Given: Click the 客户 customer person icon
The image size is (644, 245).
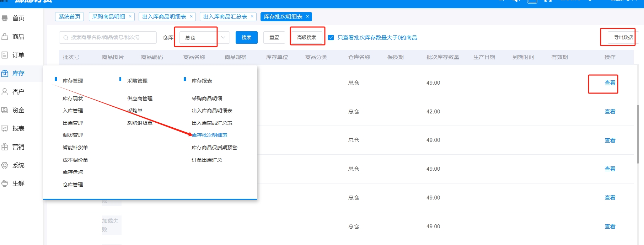Looking at the screenshot, I should (5, 92).
